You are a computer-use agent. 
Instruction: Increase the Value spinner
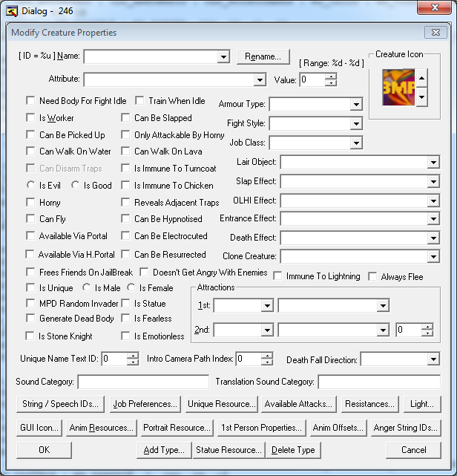click(x=331, y=76)
